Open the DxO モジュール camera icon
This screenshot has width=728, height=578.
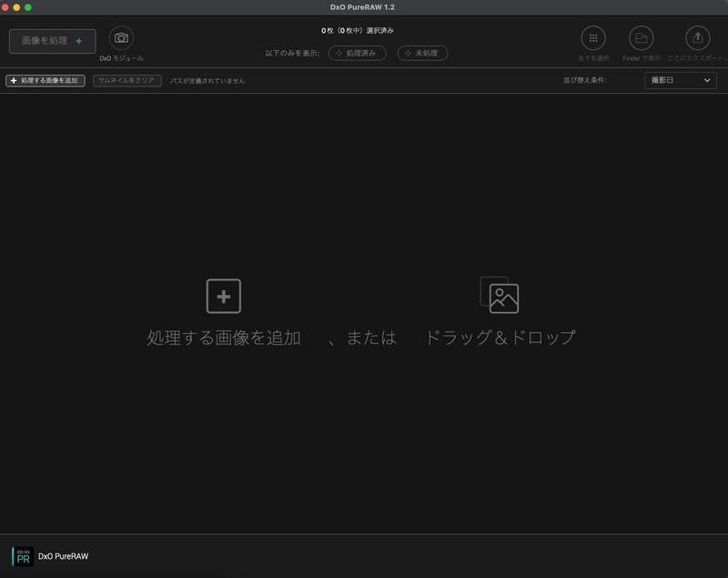coord(122,38)
